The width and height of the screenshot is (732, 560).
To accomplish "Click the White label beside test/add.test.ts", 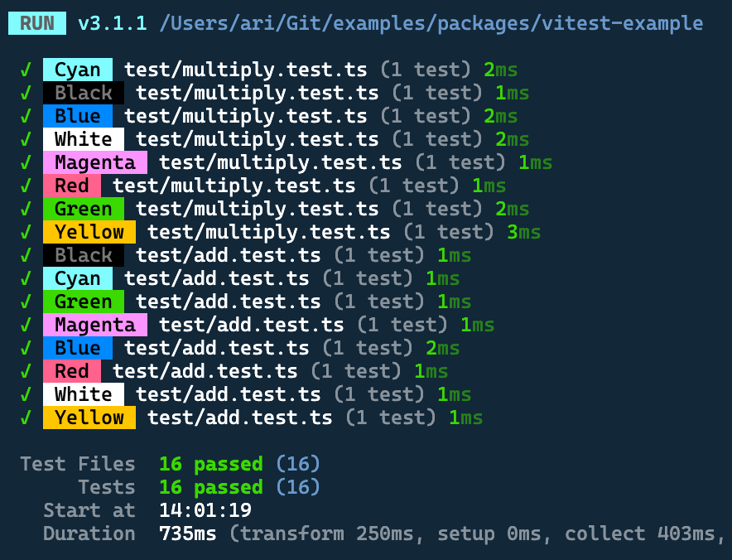I will (x=83, y=394).
